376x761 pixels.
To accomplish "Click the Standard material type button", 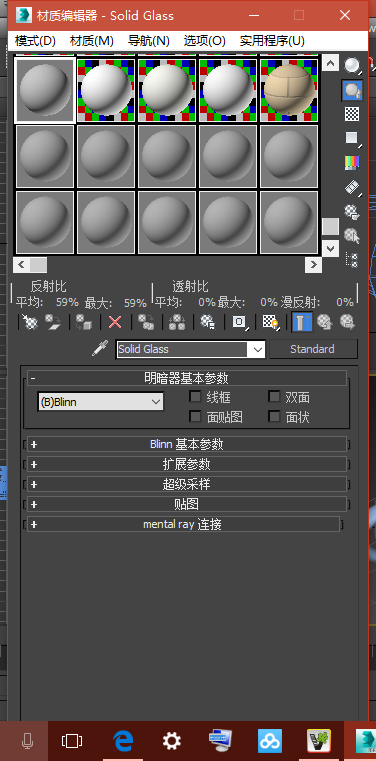I will click(x=313, y=349).
